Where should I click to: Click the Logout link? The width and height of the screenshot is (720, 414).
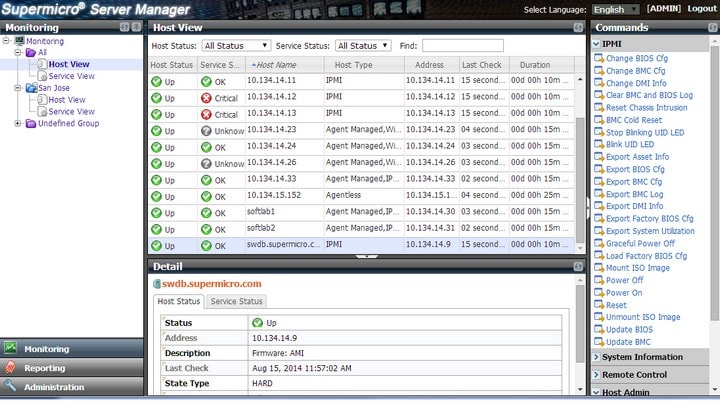[x=702, y=9]
